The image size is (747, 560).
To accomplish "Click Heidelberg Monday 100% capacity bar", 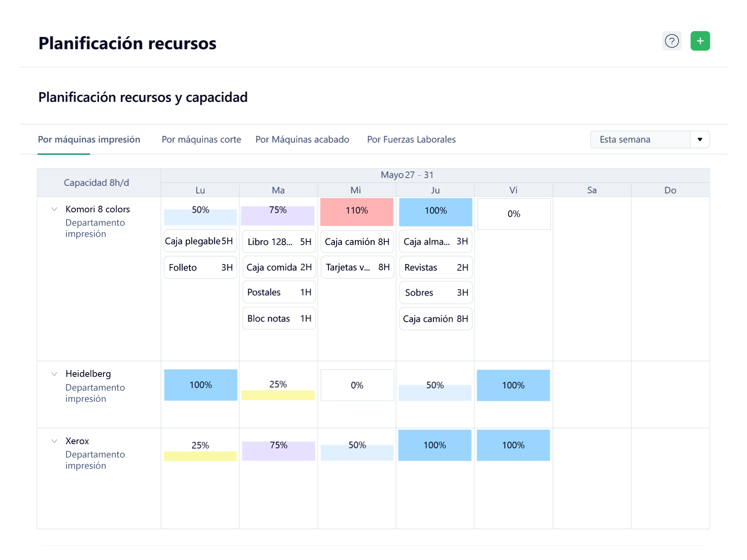I will click(x=200, y=385).
